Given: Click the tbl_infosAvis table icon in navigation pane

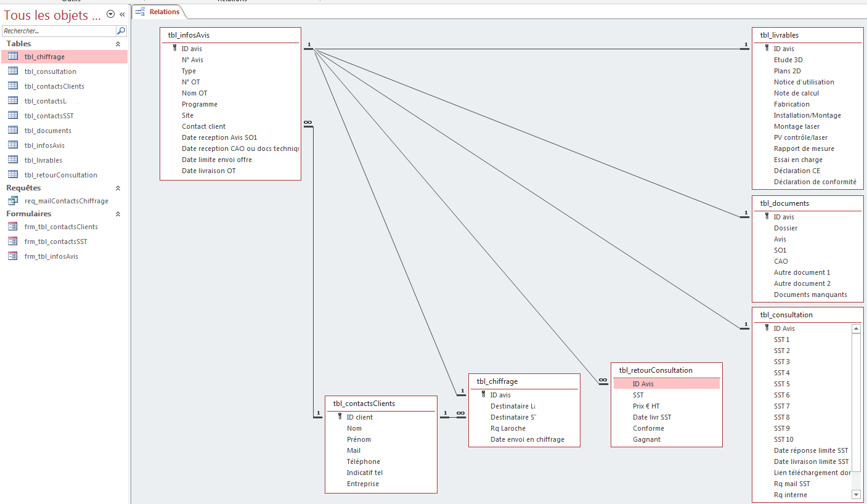Looking at the screenshot, I should click(13, 145).
